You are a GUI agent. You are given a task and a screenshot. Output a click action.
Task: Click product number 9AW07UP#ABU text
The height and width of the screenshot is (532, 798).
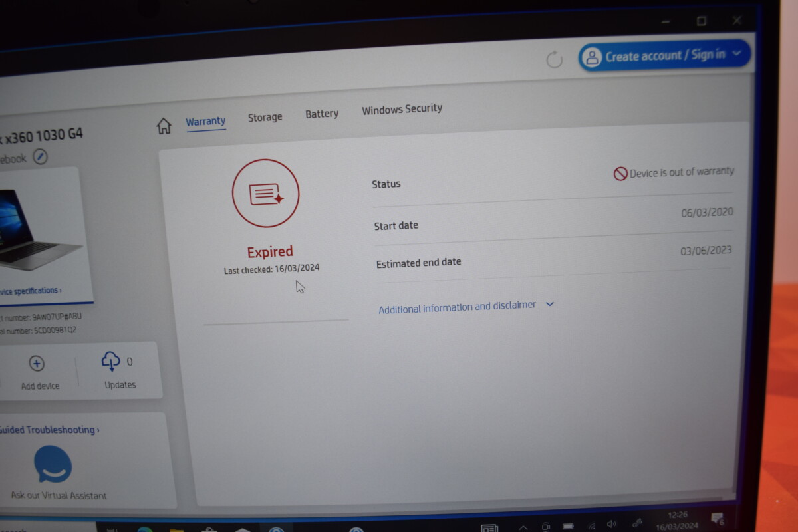tap(57, 317)
